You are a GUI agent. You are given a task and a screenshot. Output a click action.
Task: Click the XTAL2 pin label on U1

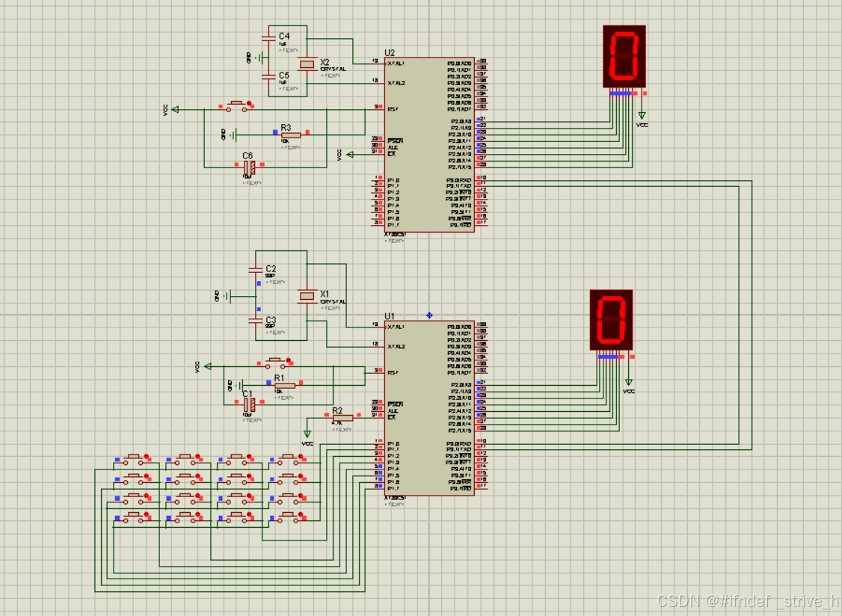pyautogui.click(x=396, y=346)
